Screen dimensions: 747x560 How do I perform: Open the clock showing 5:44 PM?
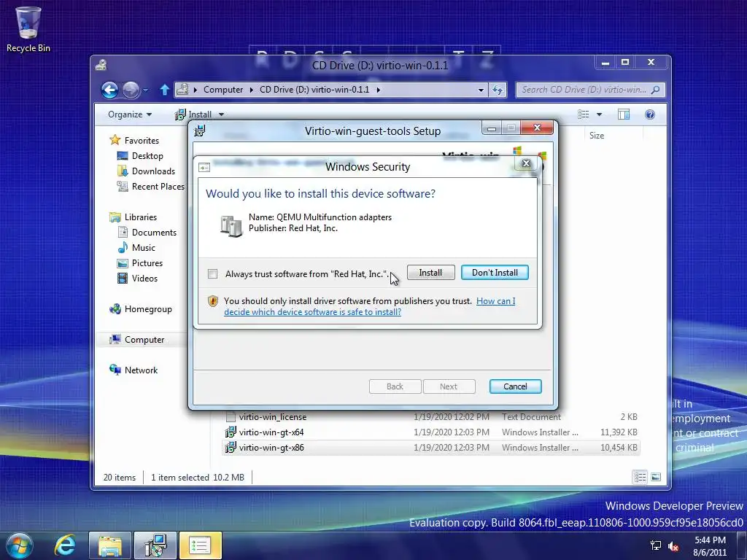710,546
